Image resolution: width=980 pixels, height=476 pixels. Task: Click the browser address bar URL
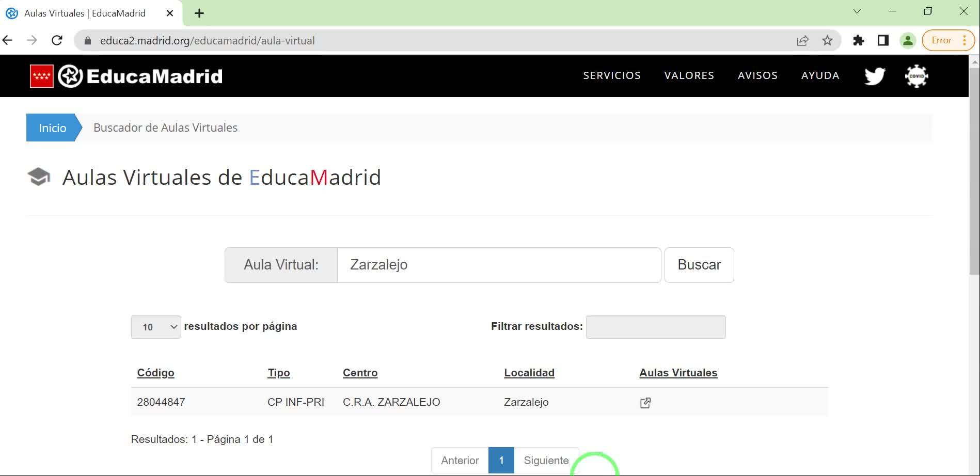point(208,41)
